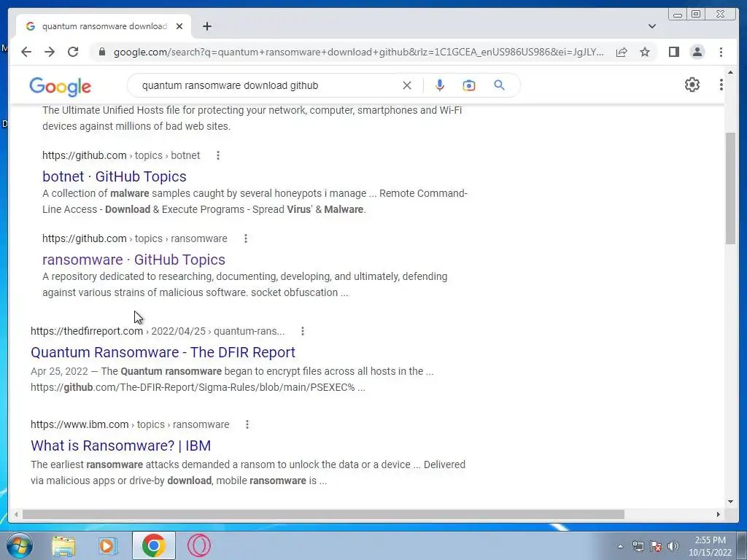Click the horizontal scroll right arrow
This screenshot has width=747, height=560.
(x=719, y=514)
